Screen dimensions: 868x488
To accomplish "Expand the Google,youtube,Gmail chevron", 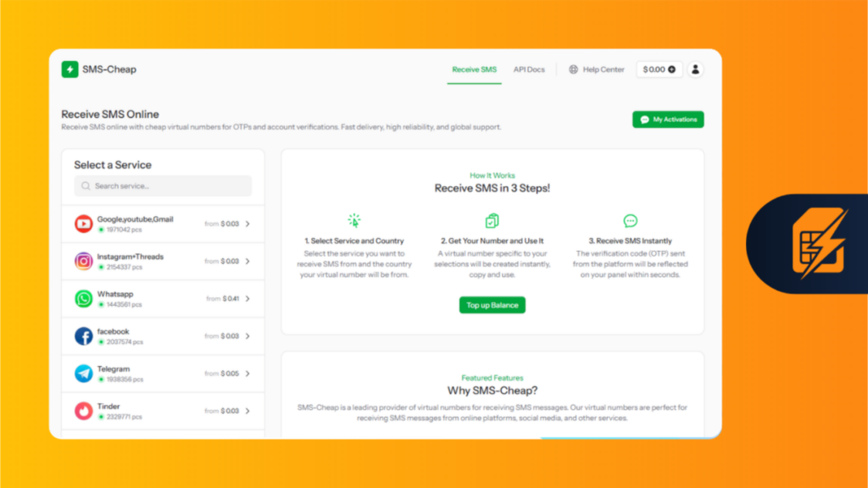I will coord(248,223).
